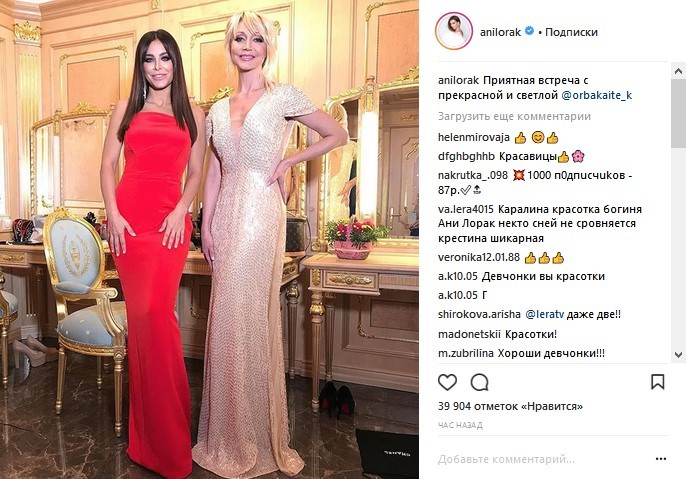The height and width of the screenshot is (479, 686).
Task: Like the post with the heart icon
Action: (447, 382)
